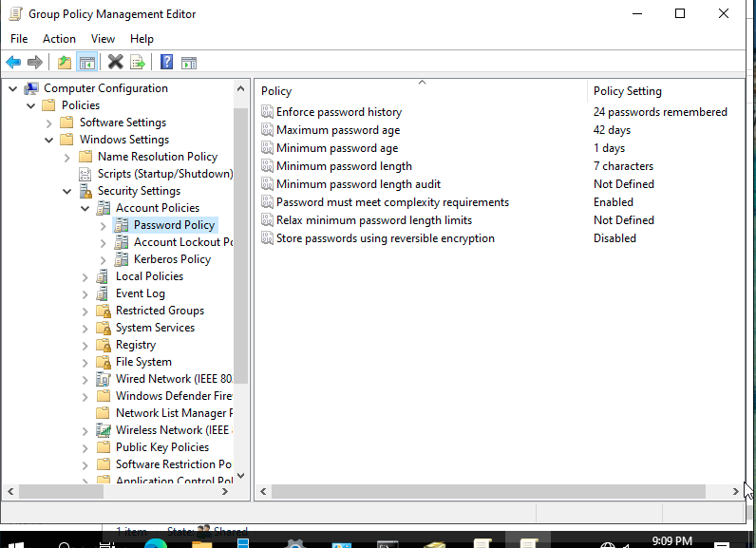Open the Help menu
The width and height of the screenshot is (756, 548).
142,39
